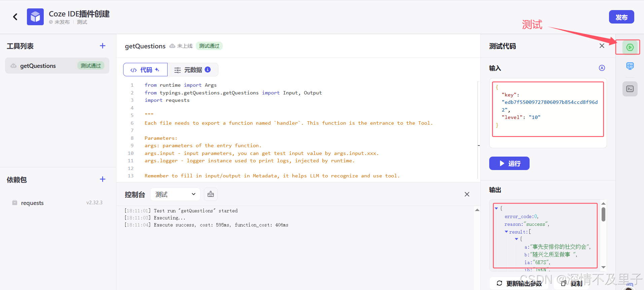Click the requests version v2.32.3

(x=94, y=203)
